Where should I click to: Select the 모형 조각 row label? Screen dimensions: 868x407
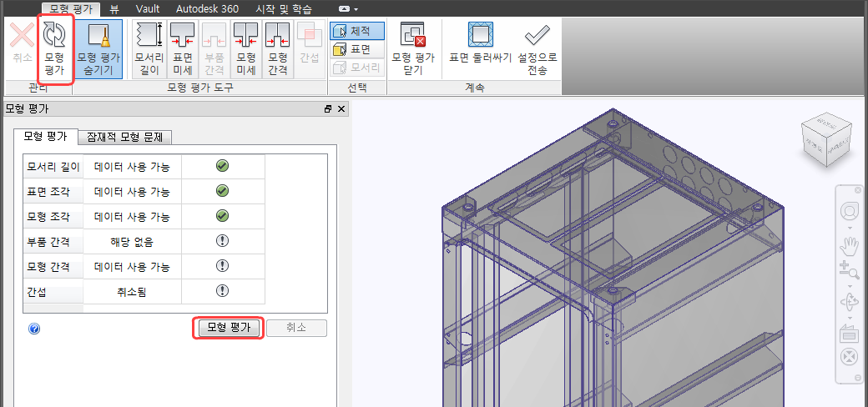click(53, 216)
